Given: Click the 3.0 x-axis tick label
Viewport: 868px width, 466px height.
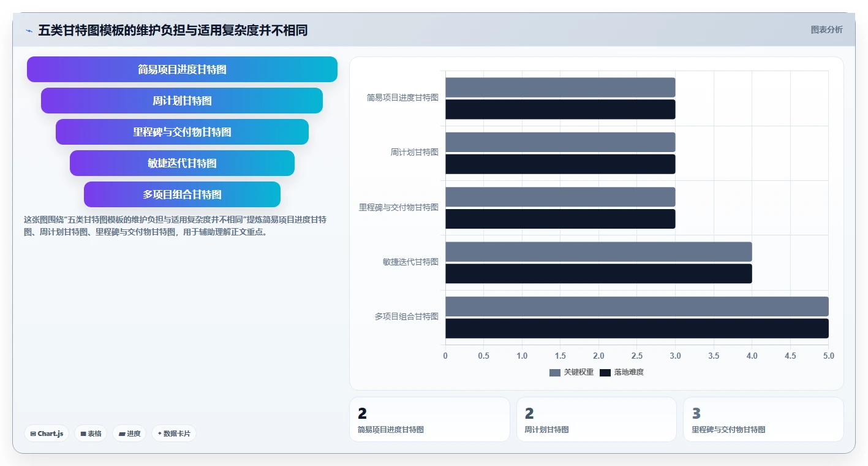Looking at the screenshot, I should [675, 356].
